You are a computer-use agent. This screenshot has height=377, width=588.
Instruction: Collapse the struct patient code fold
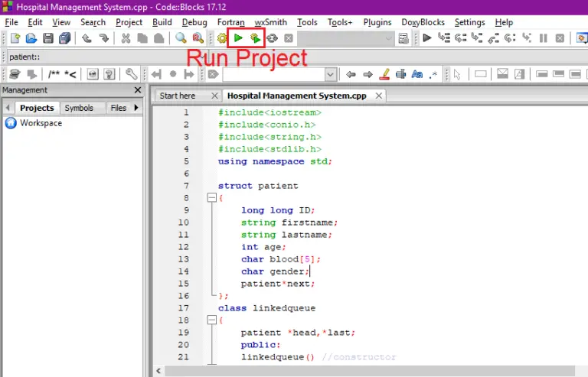click(x=212, y=198)
